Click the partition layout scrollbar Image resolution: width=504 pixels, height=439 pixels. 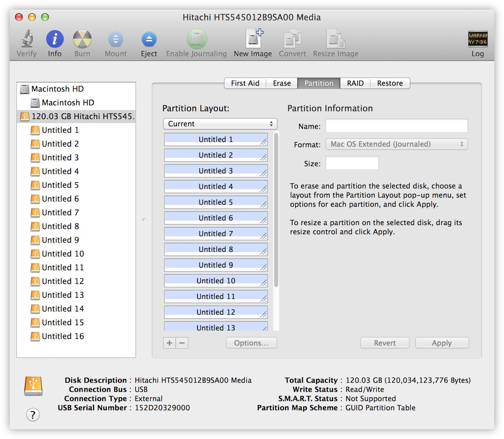pos(276,210)
